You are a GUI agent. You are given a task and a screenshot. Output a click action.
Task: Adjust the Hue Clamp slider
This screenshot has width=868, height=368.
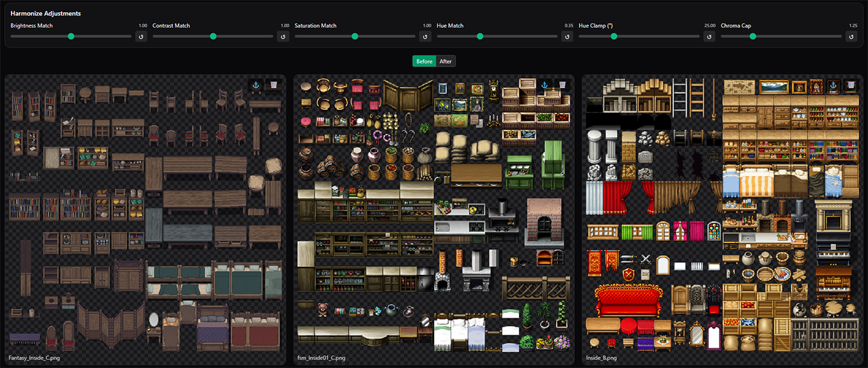point(639,36)
